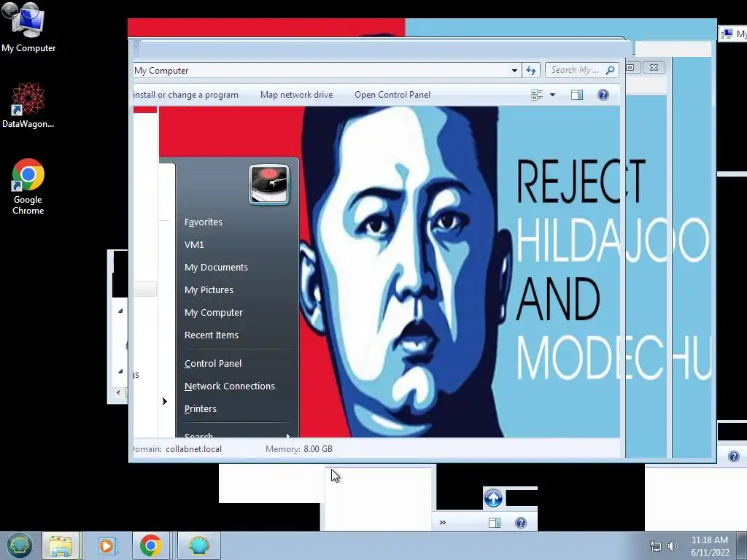This screenshot has height=560, width=747.
Task: Click the help icon at right edge
Action: point(734,456)
